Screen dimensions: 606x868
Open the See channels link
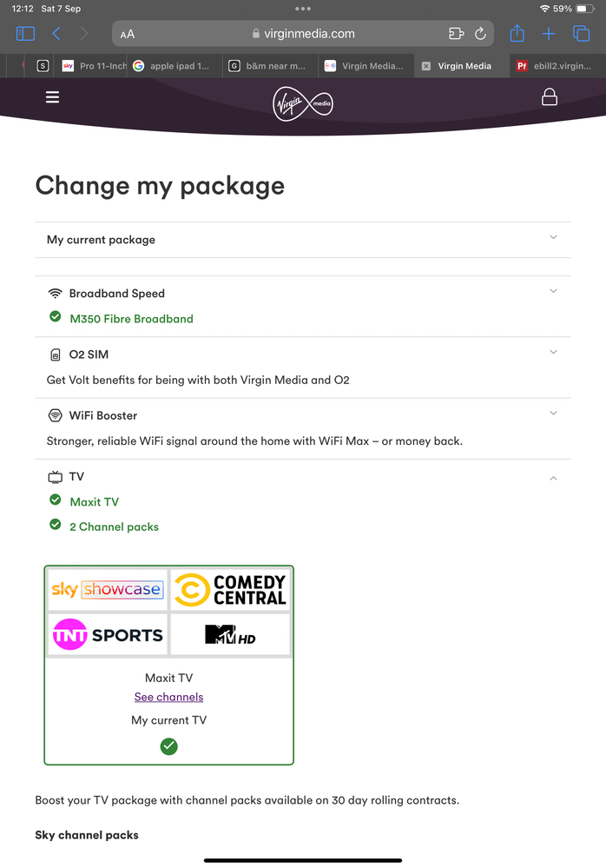coord(168,697)
